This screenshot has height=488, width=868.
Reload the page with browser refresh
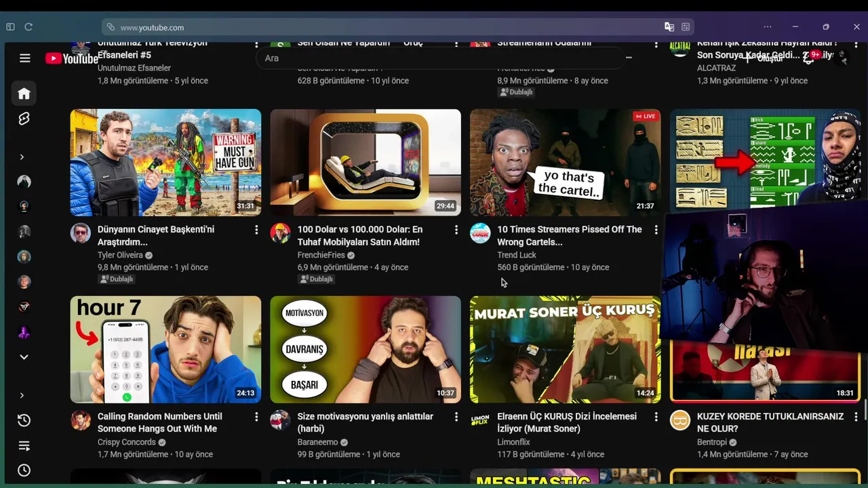(x=28, y=27)
